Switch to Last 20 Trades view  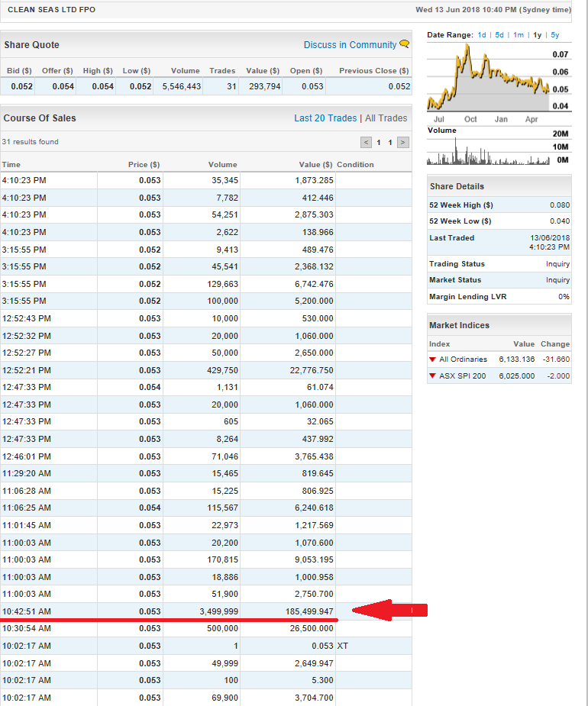tap(325, 118)
